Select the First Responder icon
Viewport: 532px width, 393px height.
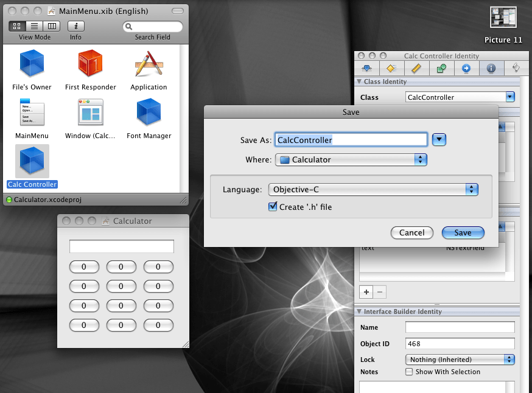pyautogui.click(x=90, y=63)
